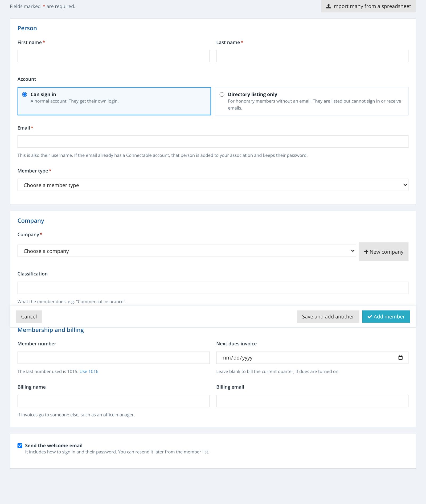Click the New company button
Screen dimensions: 426x504
(384, 252)
